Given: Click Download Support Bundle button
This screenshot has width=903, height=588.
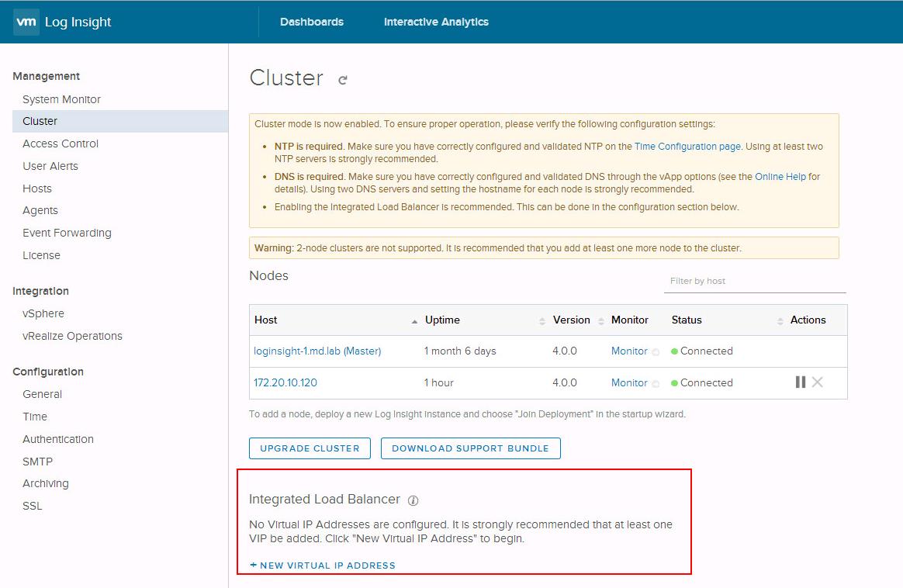Looking at the screenshot, I should pos(470,448).
